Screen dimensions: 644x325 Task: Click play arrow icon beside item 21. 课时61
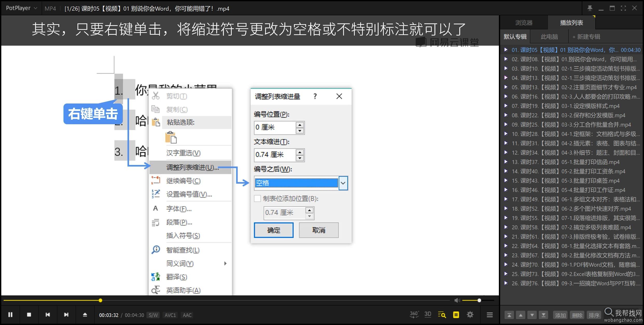(506, 236)
